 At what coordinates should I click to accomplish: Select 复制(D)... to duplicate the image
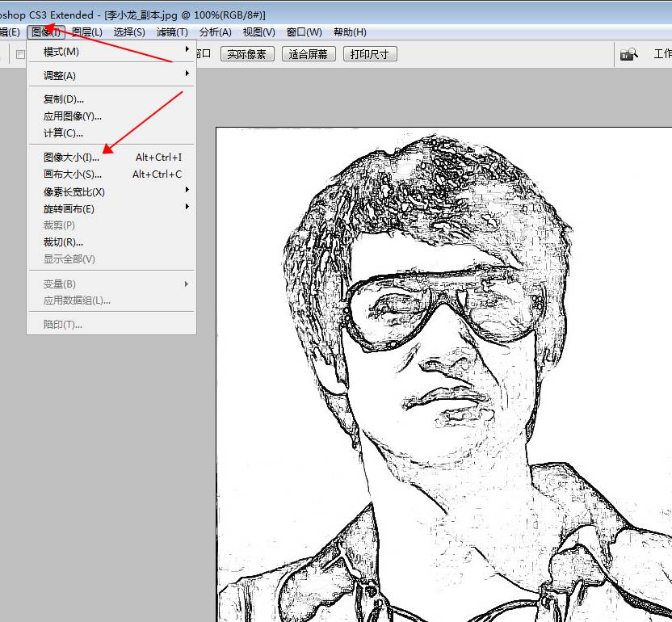(x=63, y=99)
